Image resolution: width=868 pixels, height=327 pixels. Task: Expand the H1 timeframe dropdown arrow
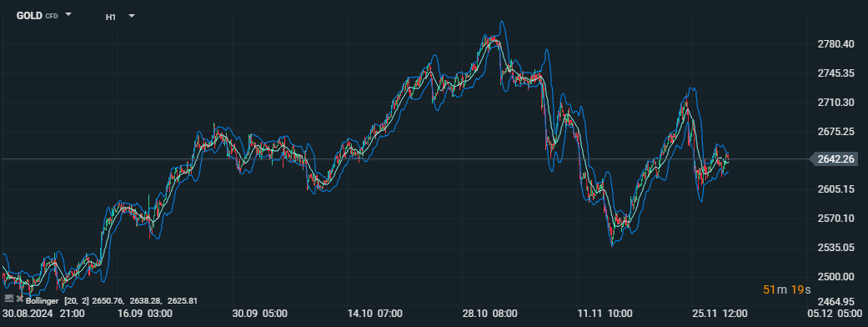[131, 16]
